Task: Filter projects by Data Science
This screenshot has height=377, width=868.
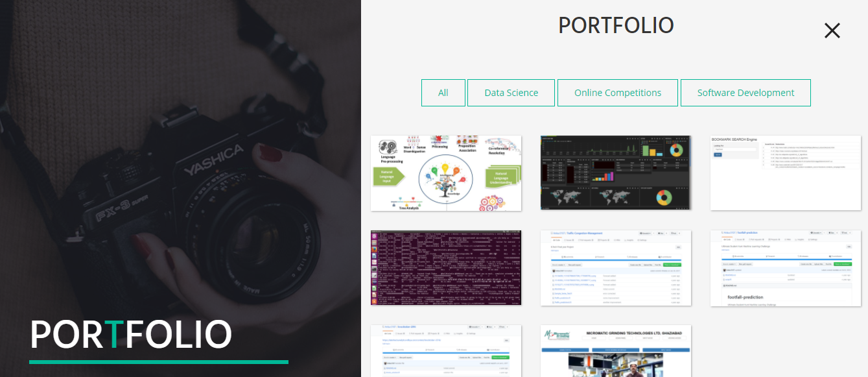Action: (511, 92)
